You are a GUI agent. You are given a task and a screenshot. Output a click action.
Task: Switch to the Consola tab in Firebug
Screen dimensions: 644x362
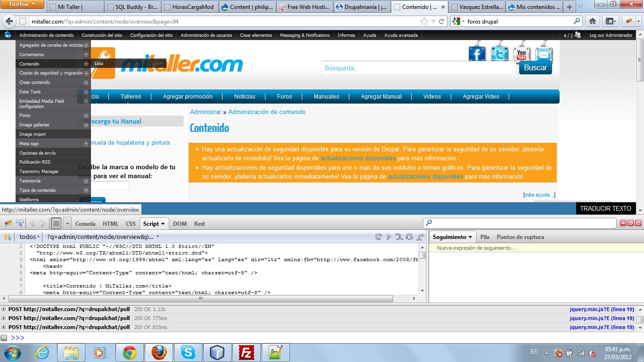(85, 224)
